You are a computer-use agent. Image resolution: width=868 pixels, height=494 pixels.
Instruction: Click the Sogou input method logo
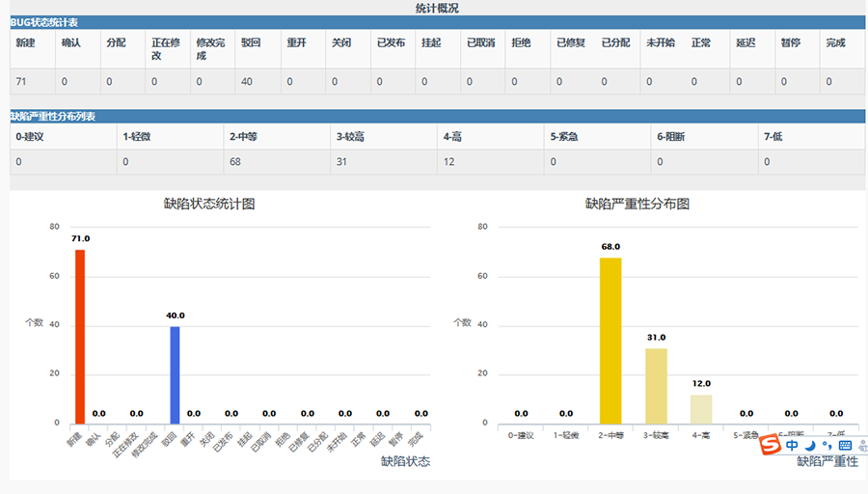tap(770, 445)
